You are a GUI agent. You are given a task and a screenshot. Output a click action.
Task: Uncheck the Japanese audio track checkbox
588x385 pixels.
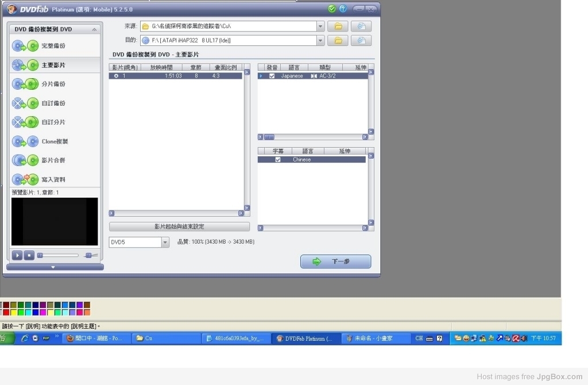point(272,76)
